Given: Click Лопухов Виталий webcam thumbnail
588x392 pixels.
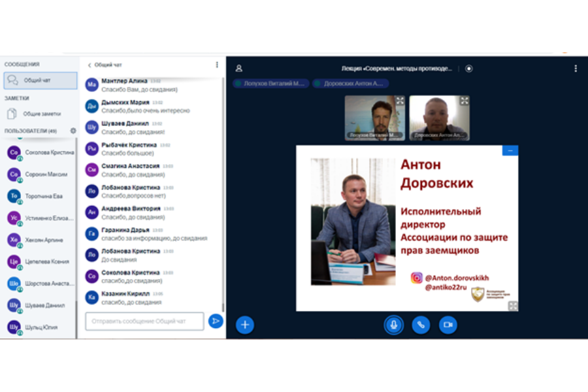Looking at the screenshot, I should click(374, 118).
